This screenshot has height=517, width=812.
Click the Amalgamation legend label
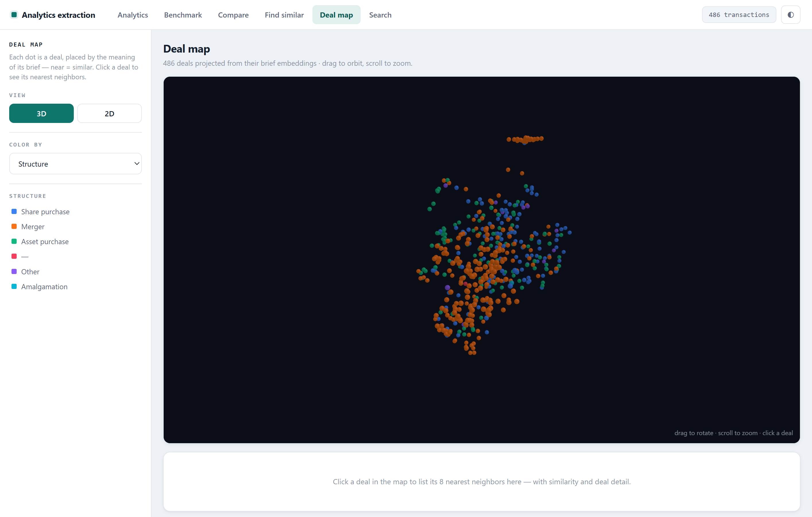point(45,287)
